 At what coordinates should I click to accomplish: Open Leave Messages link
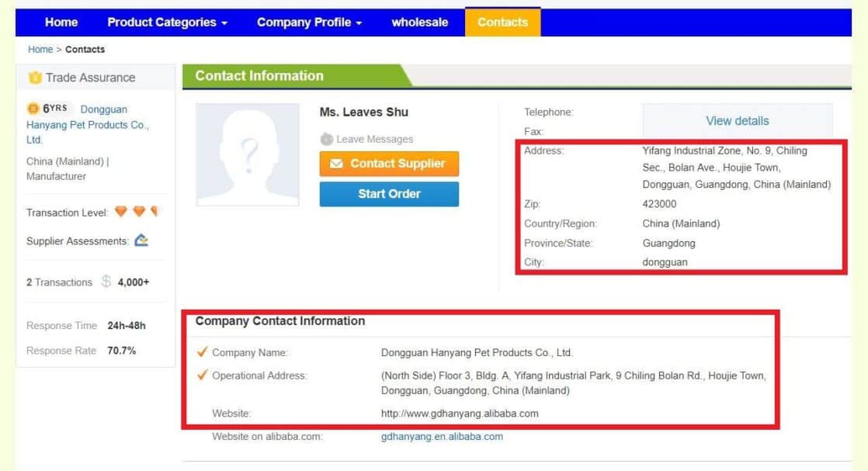point(374,139)
